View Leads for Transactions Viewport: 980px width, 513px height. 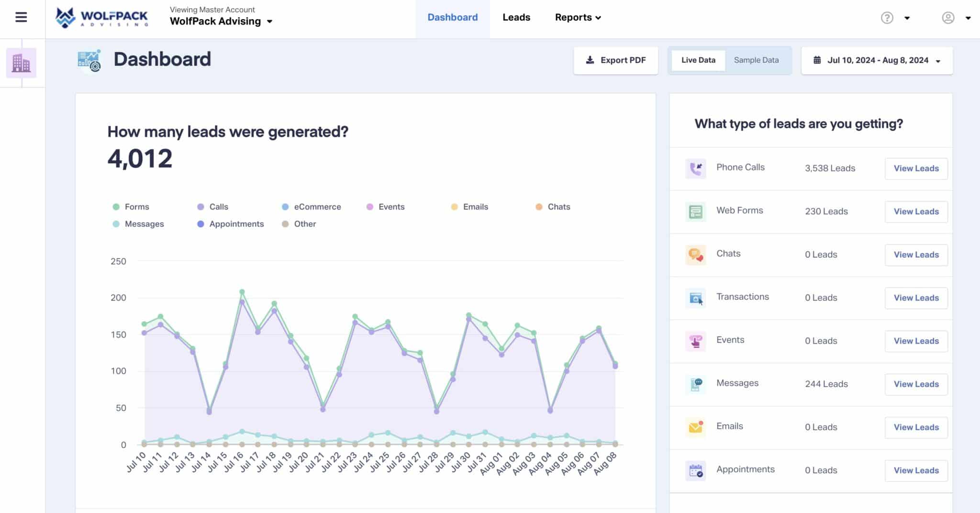(x=916, y=298)
